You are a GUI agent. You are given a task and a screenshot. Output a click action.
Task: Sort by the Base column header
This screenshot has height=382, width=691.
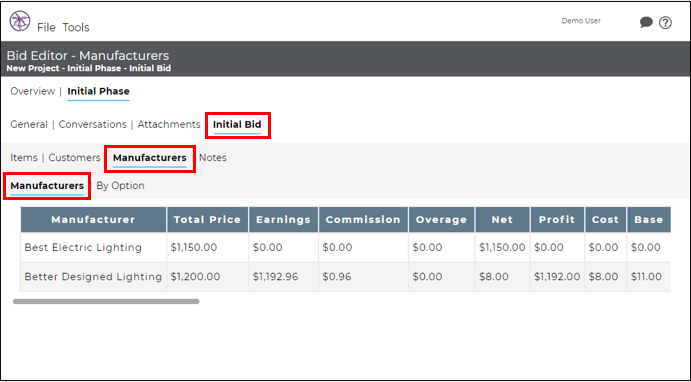649,219
